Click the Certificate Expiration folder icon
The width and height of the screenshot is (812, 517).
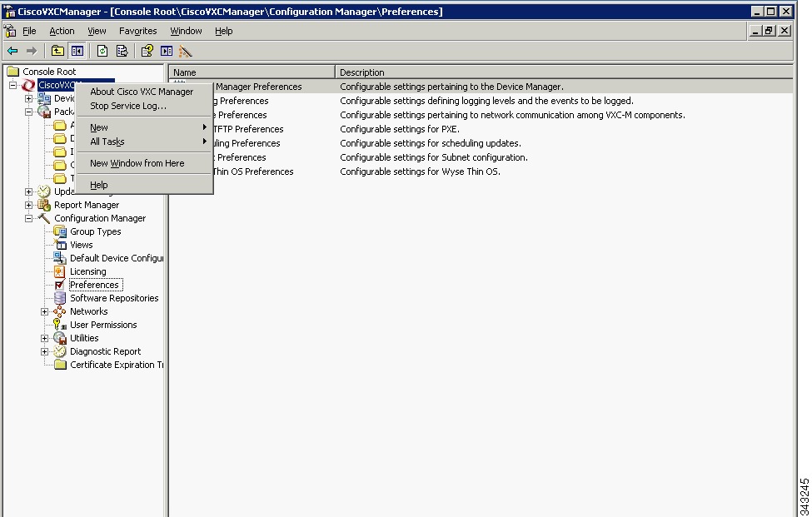(60, 365)
